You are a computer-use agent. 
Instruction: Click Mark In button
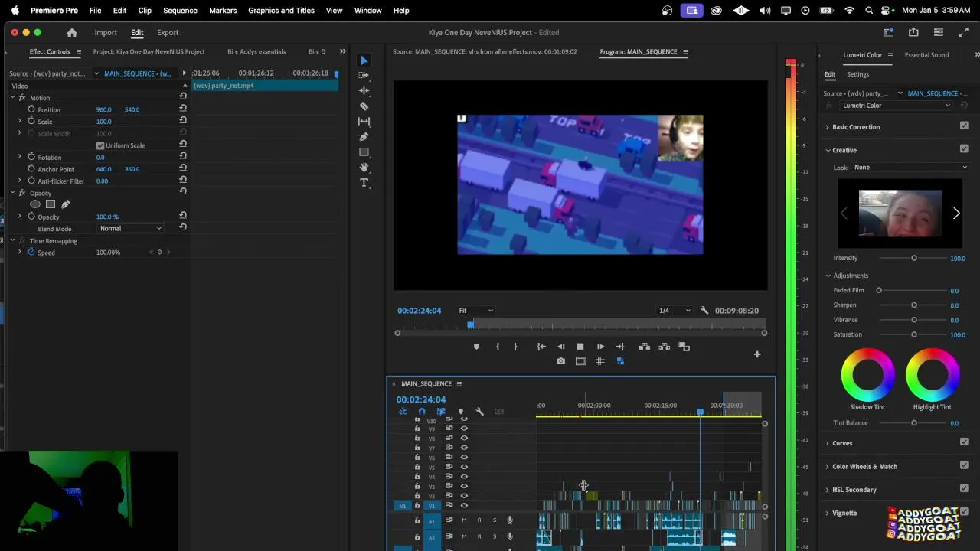pos(498,347)
